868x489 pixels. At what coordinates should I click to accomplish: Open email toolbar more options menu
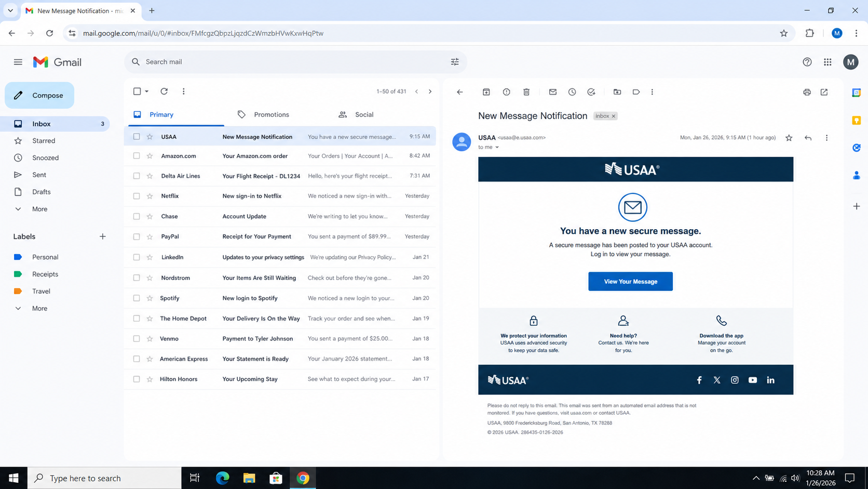pos(652,92)
